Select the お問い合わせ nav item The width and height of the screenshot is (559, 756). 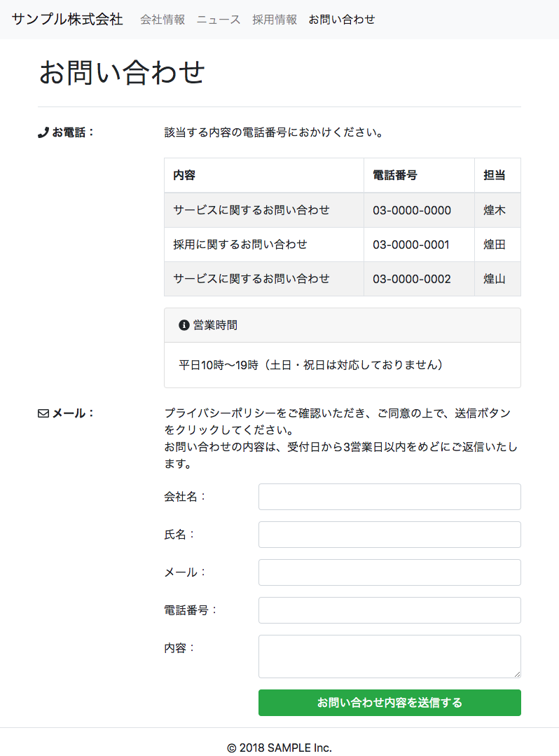point(342,20)
